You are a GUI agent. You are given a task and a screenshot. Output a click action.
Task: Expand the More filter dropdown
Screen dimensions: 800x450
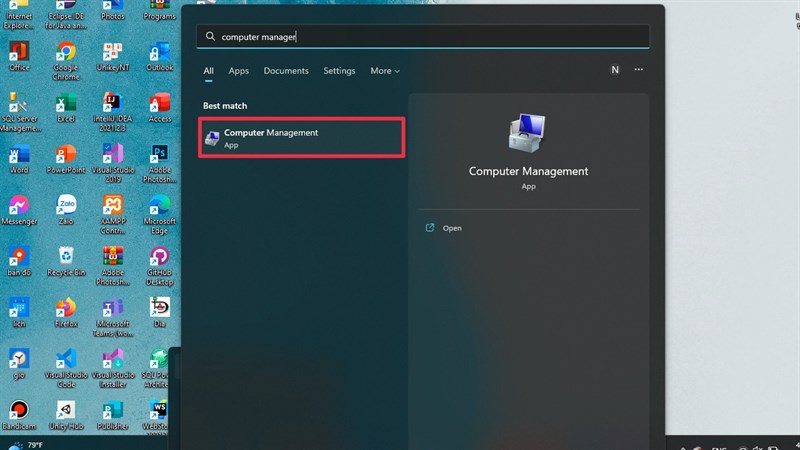click(x=384, y=71)
